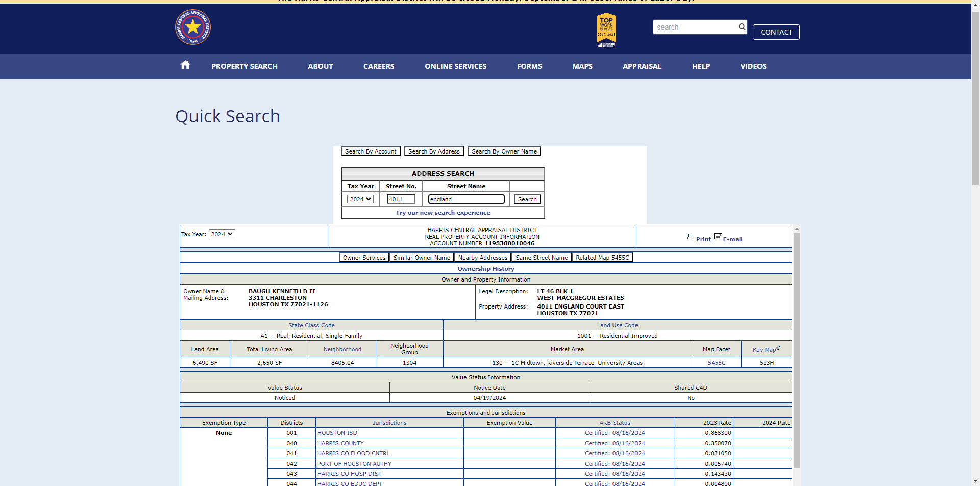
Task: Click the Print icon link
Action: (699, 238)
